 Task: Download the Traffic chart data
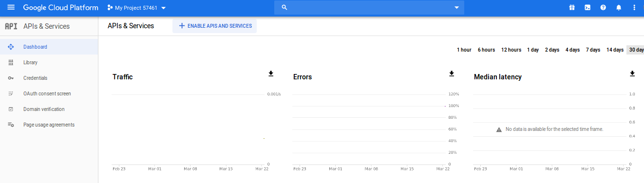click(271, 73)
